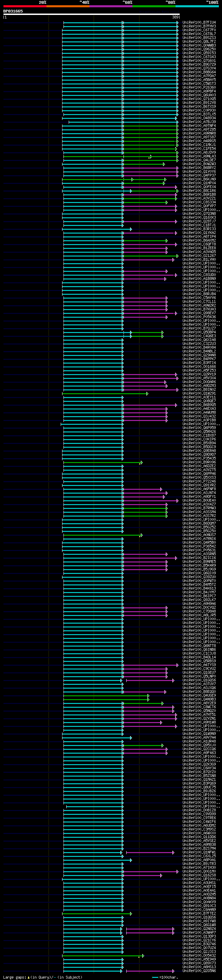Image resolution: width=222 pixels, height=980 pixels.
Task: Select hit UniRef100_P05436
Action: pos(199,317)
